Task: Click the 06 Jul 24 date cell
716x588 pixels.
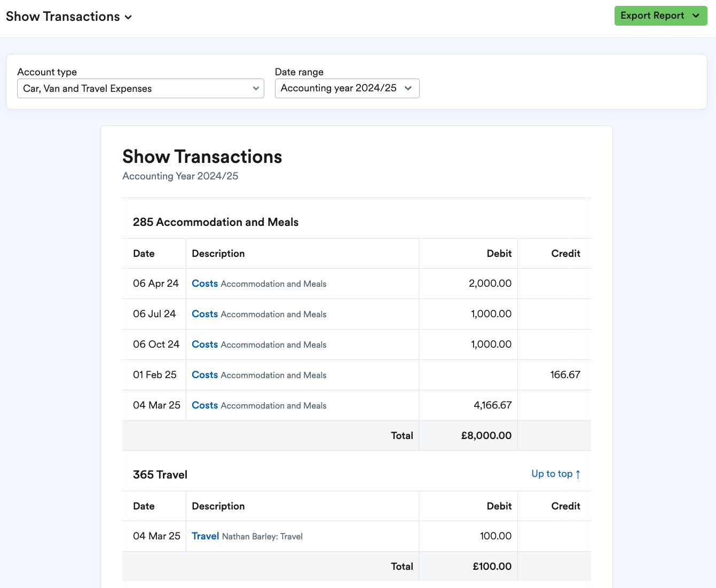Action: pyautogui.click(x=154, y=314)
